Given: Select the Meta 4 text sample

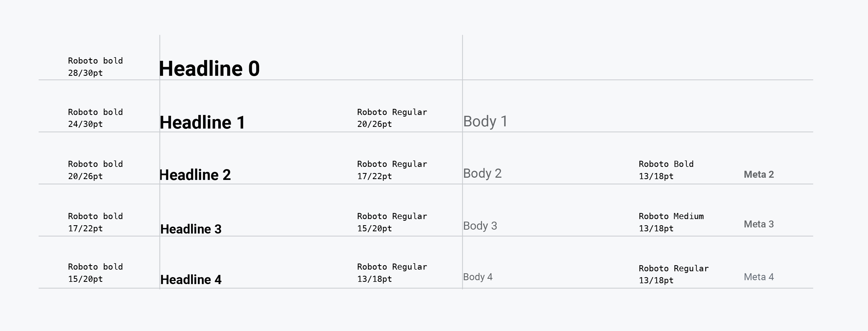Looking at the screenshot, I should [759, 277].
